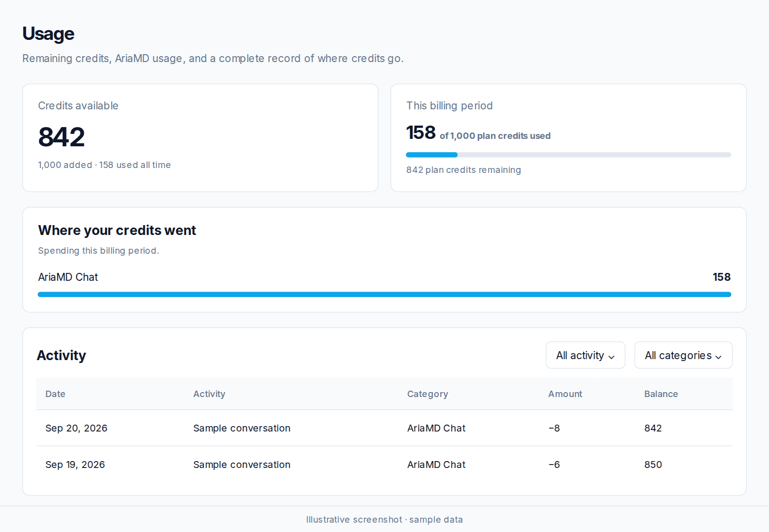The image size is (769, 532).
Task: Click the "Where your credits went" heading
Action: (x=117, y=230)
